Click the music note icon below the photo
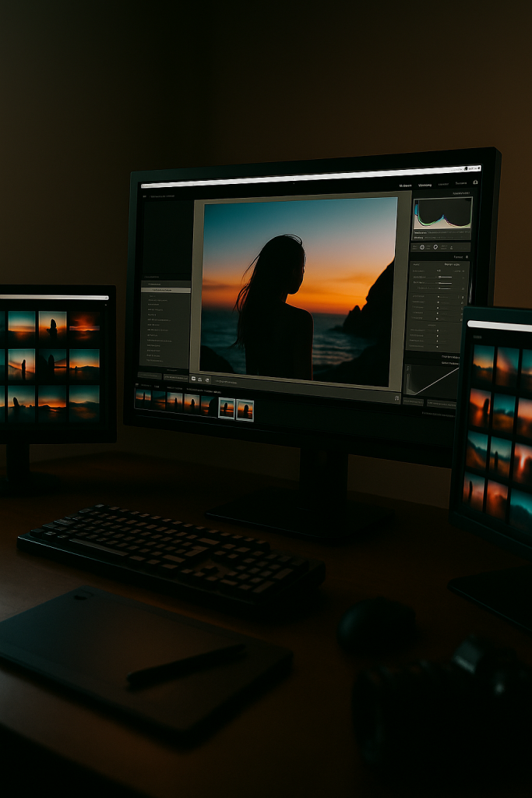 coord(396,398)
